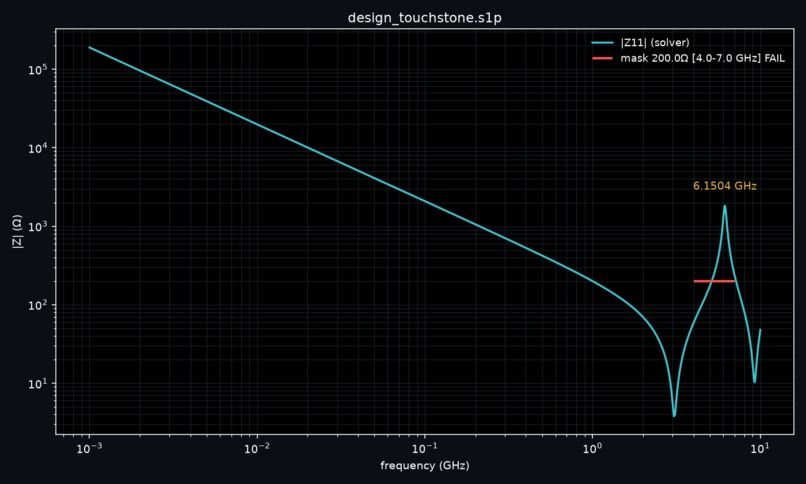Click the 10^-3 x-axis tick label
The width and height of the screenshot is (806, 484).
pos(89,448)
